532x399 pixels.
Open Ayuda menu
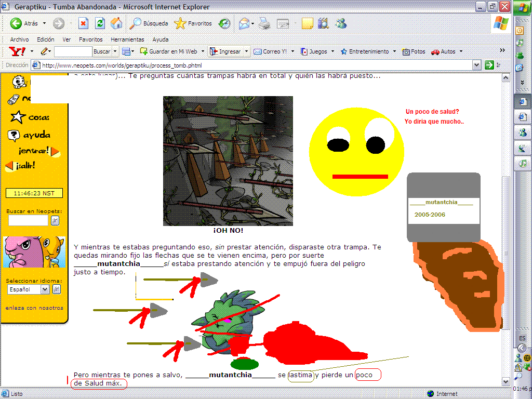pos(161,39)
